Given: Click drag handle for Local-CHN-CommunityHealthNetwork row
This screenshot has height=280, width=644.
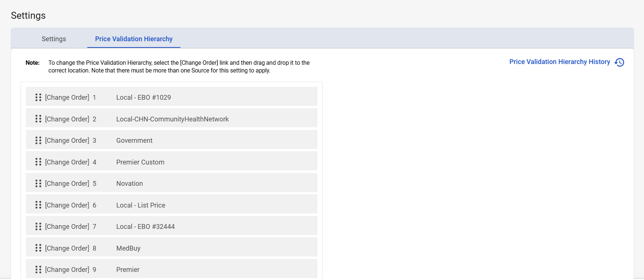Looking at the screenshot, I should pyautogui.click(x=38, y=119).
